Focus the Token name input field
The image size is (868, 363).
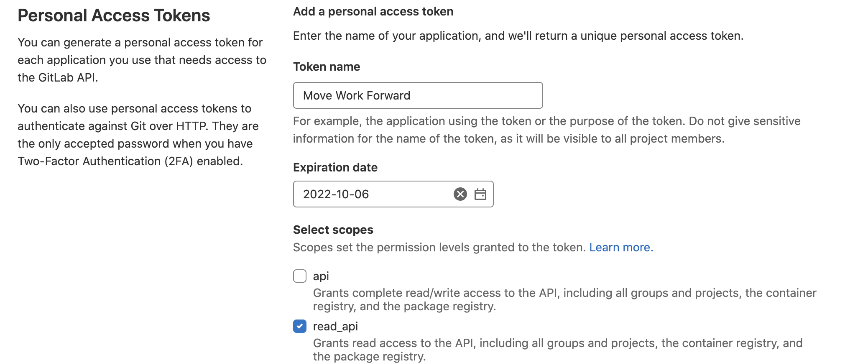pos(418,95)
